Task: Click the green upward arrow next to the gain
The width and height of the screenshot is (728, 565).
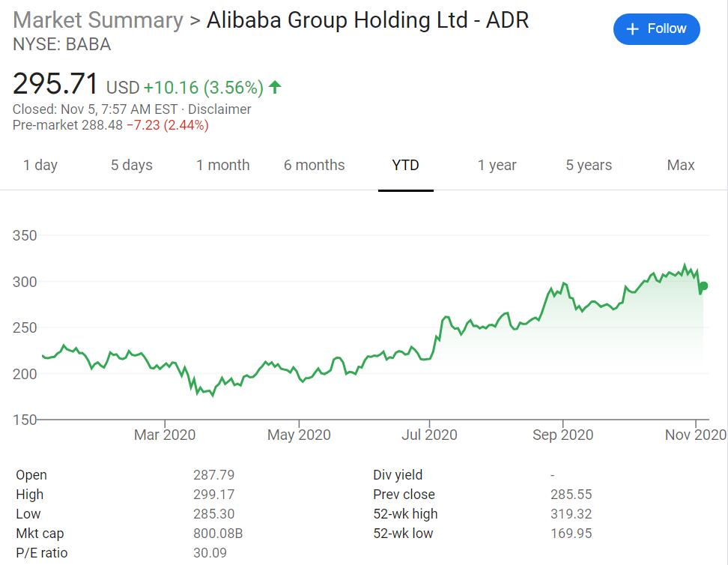Action: pyautogui.click(x=275, y=87)
